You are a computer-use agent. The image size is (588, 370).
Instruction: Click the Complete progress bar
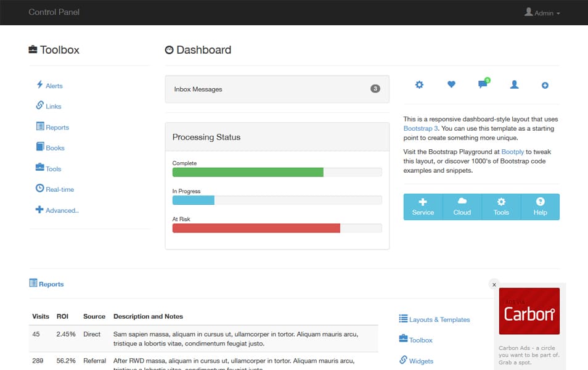(x=248, y=172)
